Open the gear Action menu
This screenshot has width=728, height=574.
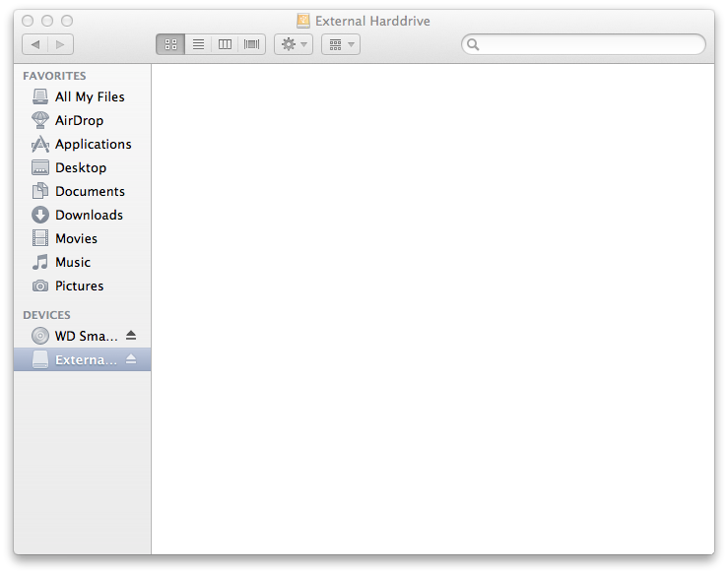[294, 44]
